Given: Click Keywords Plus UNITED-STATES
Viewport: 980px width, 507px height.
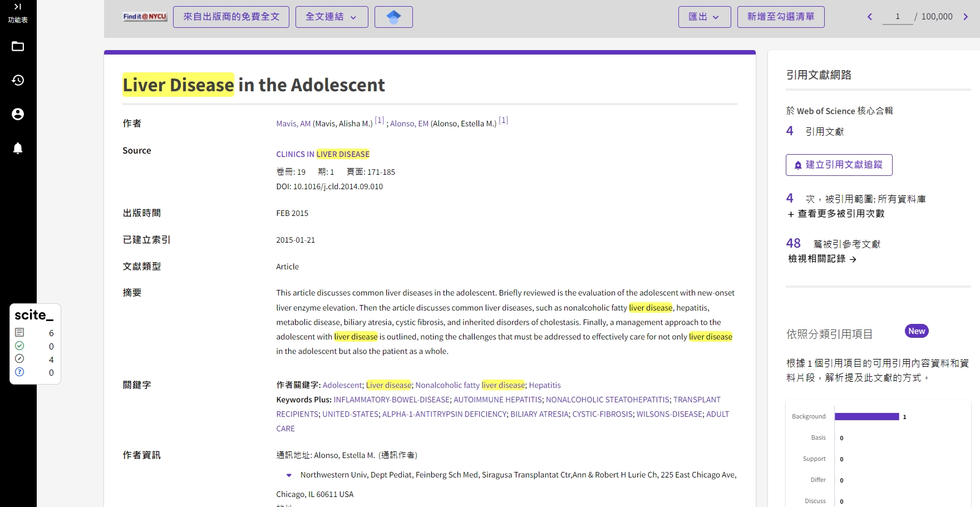Looking at the screenshot, I should click(x=351, y=414).
